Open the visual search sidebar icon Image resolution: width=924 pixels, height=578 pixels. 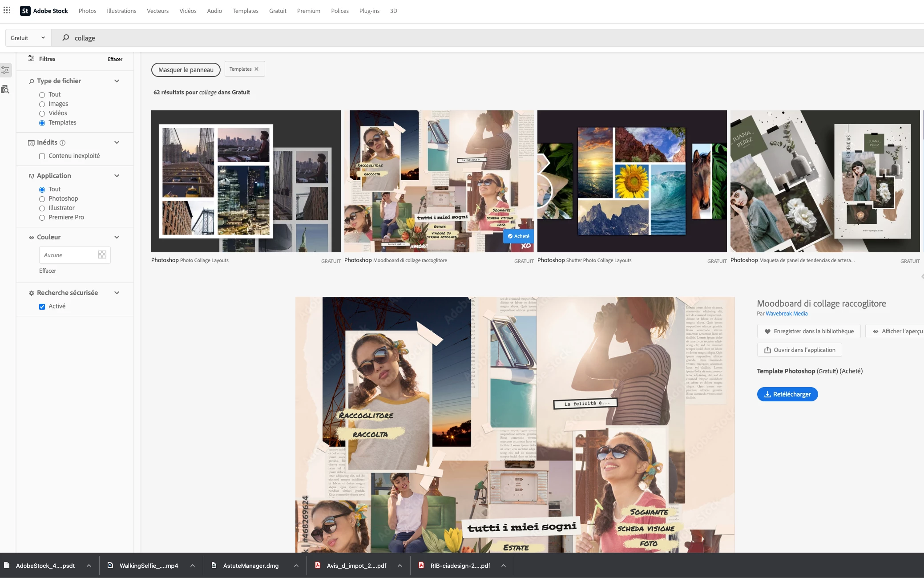5,89
